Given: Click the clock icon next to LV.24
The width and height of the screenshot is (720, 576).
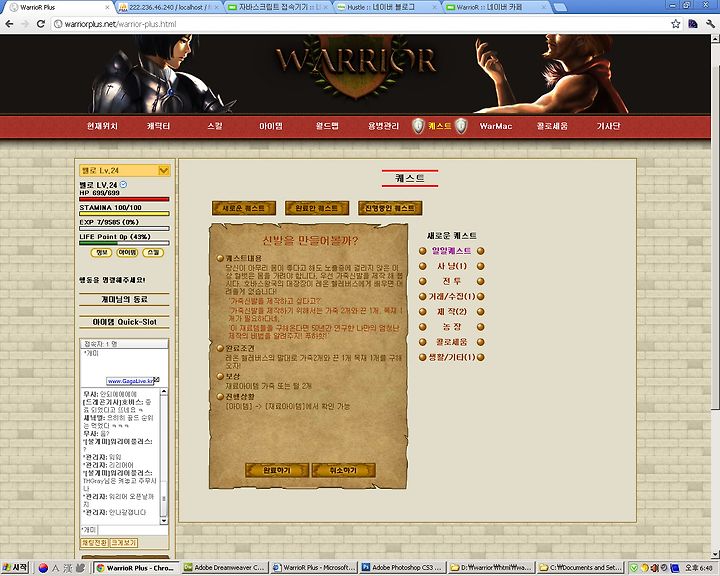Looking at the screenshot, I should click(123, 185).
